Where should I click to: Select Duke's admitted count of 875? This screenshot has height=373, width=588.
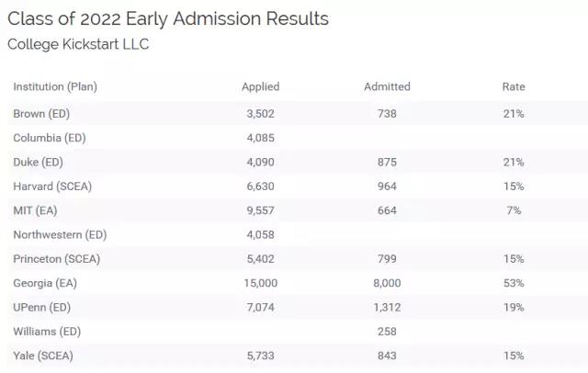(387, 163)
